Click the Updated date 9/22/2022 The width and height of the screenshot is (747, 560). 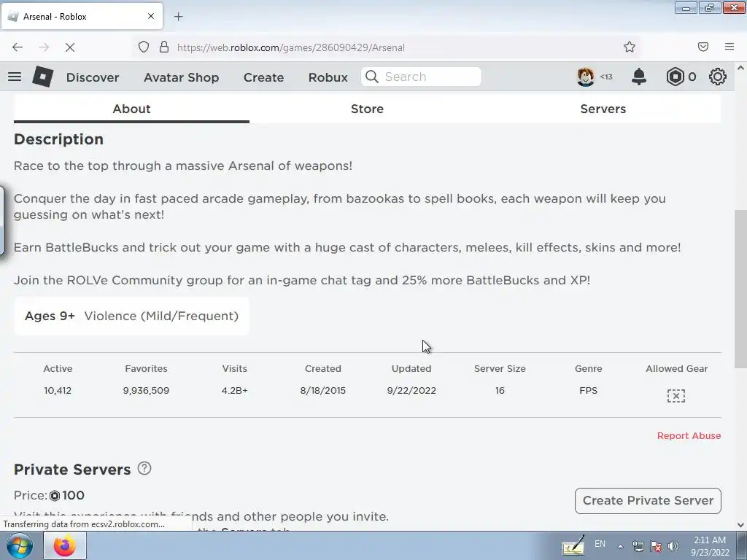pos(411,391)
